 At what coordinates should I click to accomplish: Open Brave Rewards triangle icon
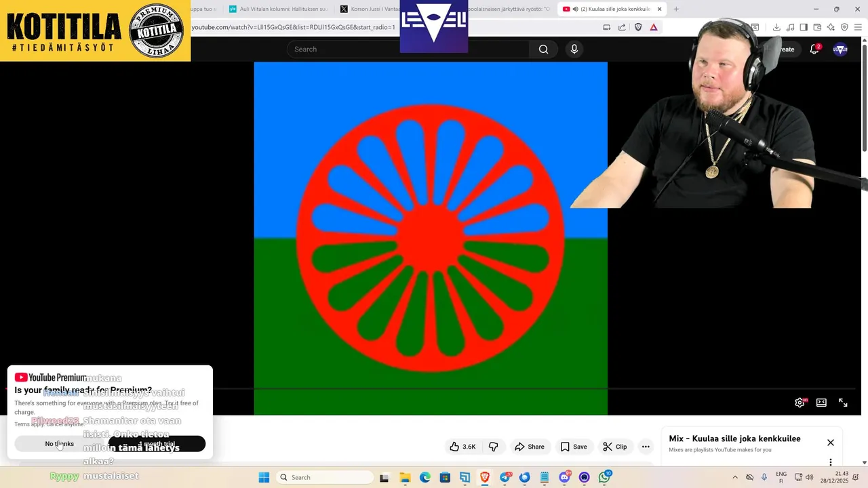pos(654,27)
